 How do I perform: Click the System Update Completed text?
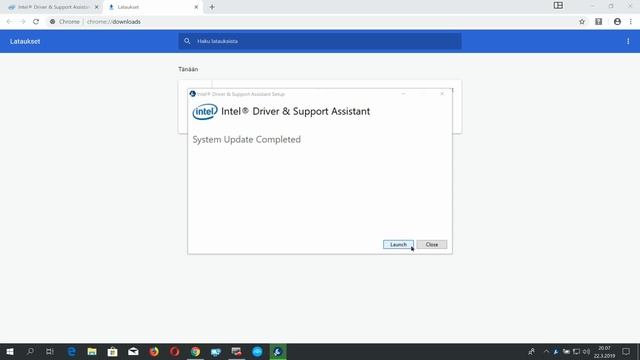click(x=247, y=140)
